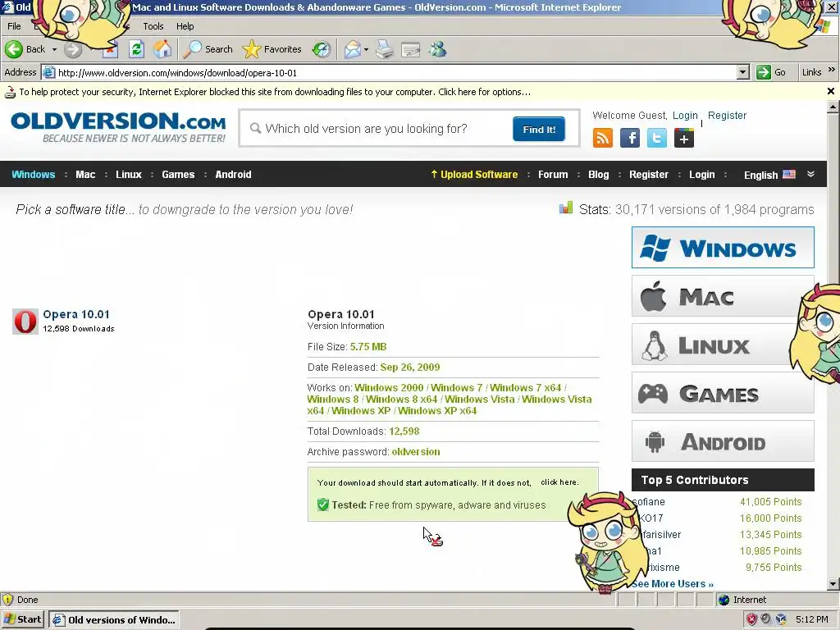Expand the Links toolbar chevron

tap(832, 70)
